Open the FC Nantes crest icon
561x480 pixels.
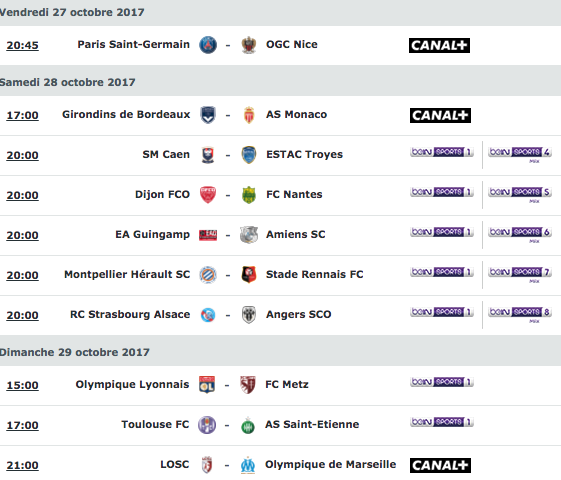click(x=249, y=195)
